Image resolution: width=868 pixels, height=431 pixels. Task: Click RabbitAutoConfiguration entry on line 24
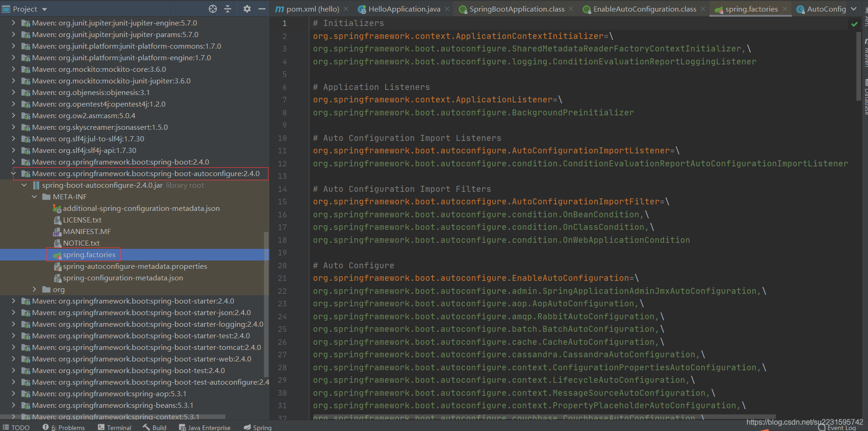[596, 317]
